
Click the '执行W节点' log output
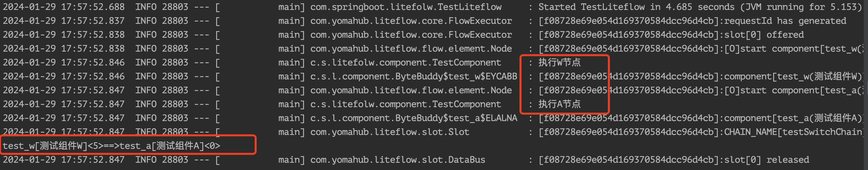559,63
